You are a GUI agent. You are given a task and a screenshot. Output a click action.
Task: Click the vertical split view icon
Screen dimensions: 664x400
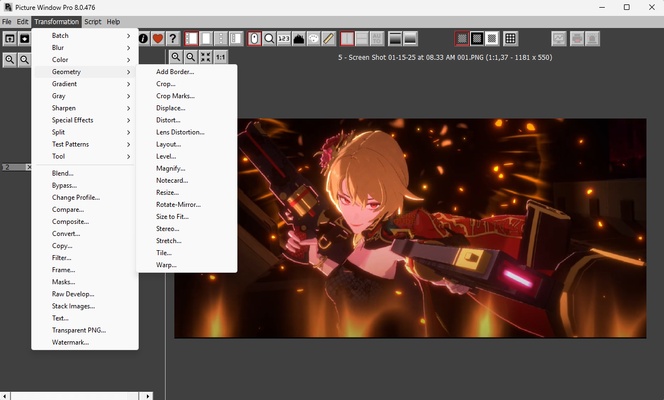347,39
